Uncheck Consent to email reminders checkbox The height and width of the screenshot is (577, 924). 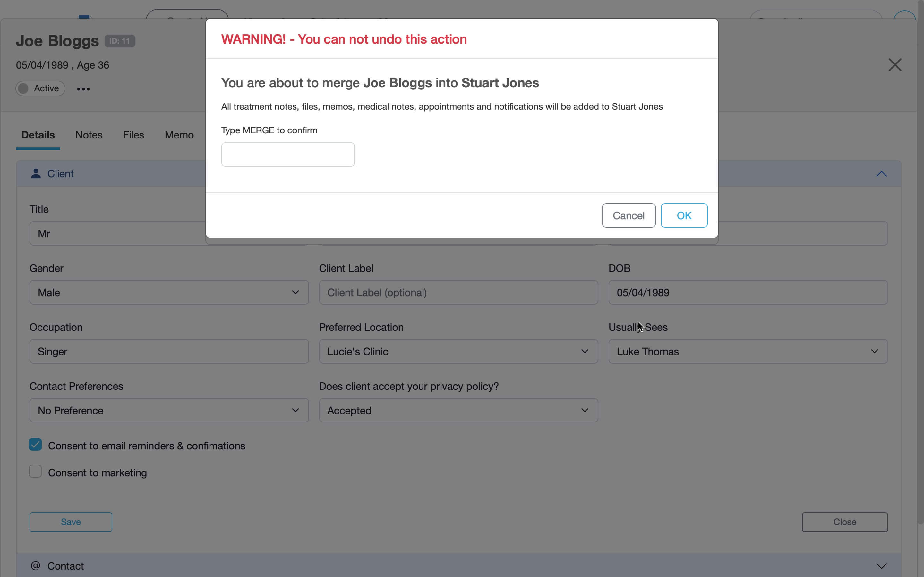pyautogui.click(x=36, y=445)
